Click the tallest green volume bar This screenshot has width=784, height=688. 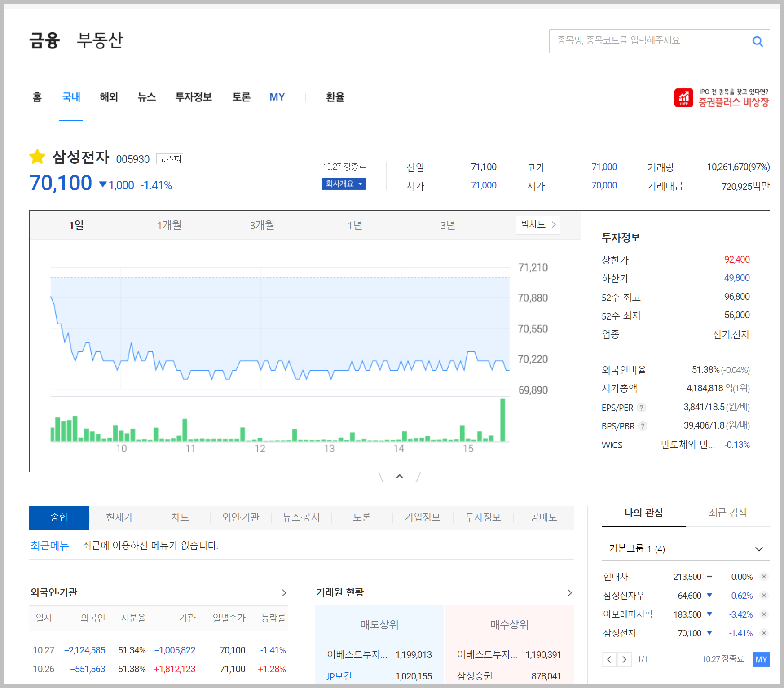click(503, 420)
